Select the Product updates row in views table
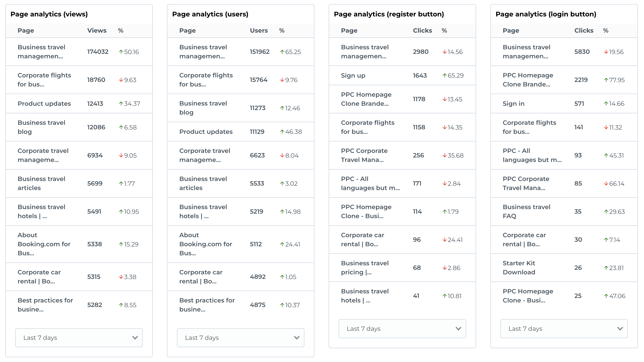This screenshot has height=362, width=644. tap(44, 104)
